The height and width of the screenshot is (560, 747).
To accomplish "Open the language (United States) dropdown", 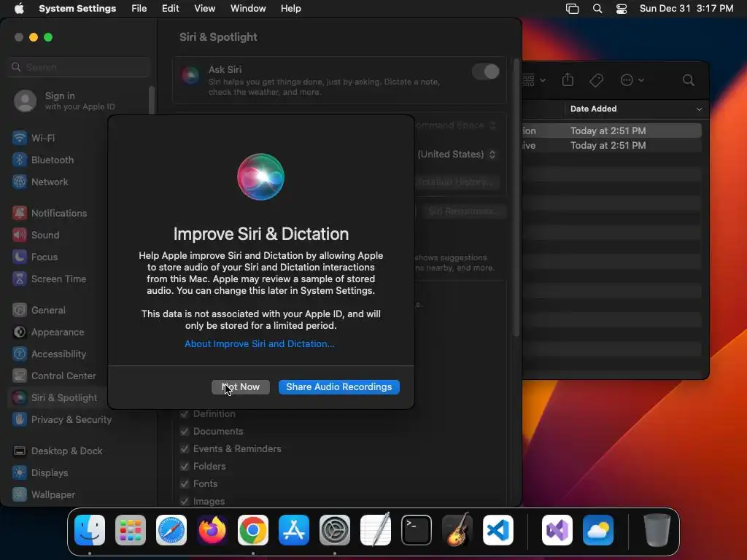I will point(457,155).
